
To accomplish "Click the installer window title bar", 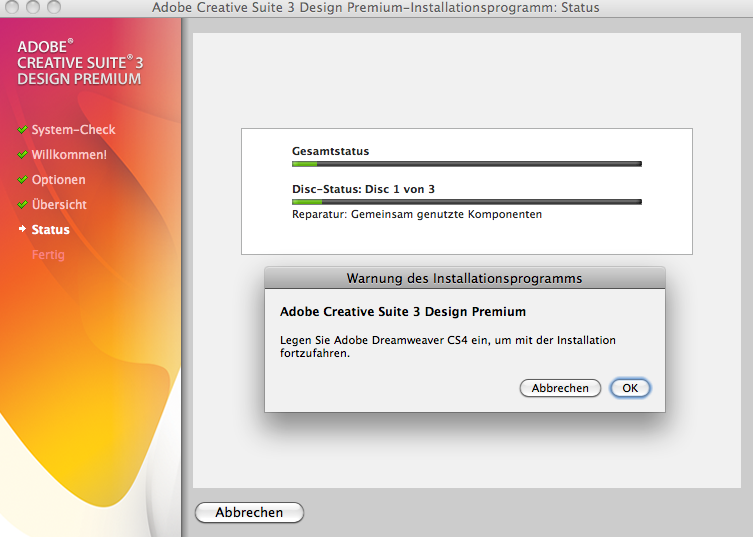I will [x=376, y=8].
